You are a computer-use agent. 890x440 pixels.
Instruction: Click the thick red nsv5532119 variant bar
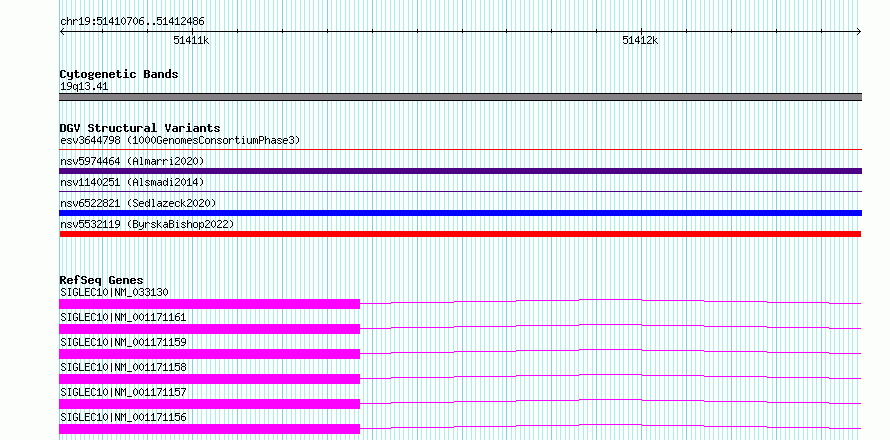click(460, 234)
